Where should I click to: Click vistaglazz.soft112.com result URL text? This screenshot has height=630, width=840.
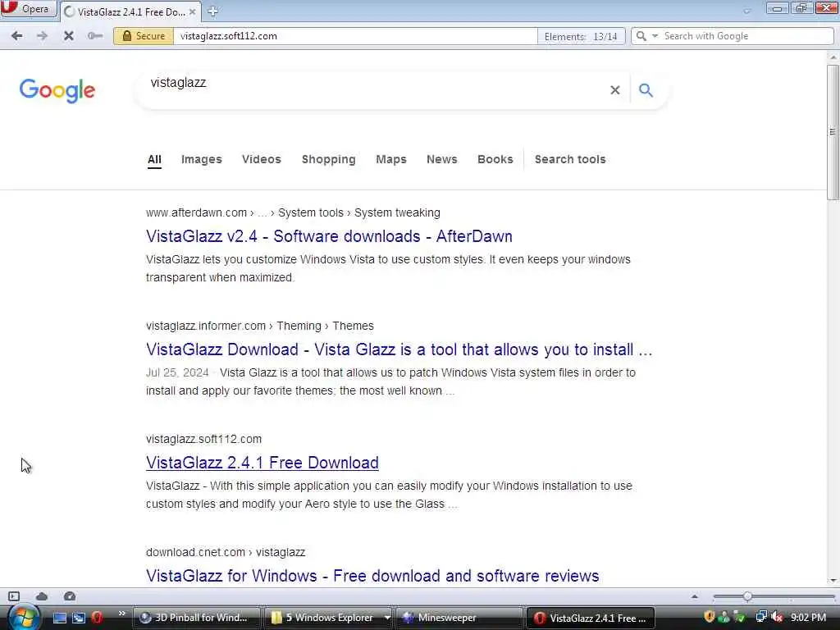[203, 439]
